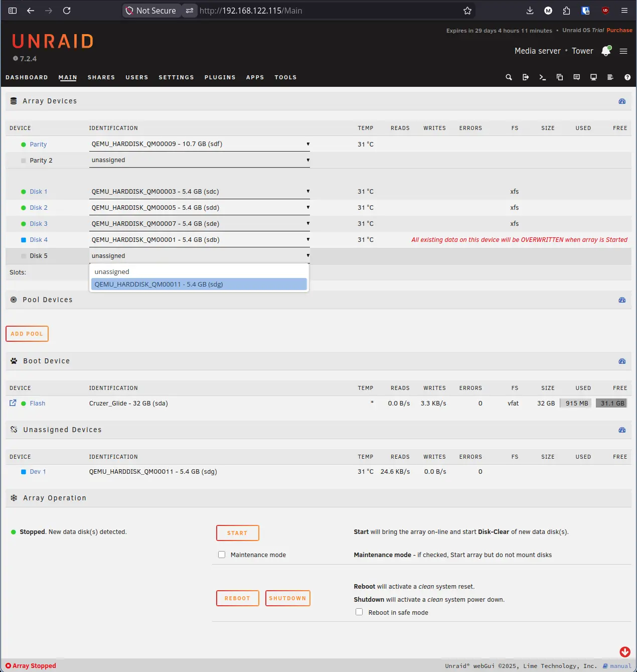This screenshot has width=637, height=672.
Task: Click the Main tab
Action: pos(68,77)
